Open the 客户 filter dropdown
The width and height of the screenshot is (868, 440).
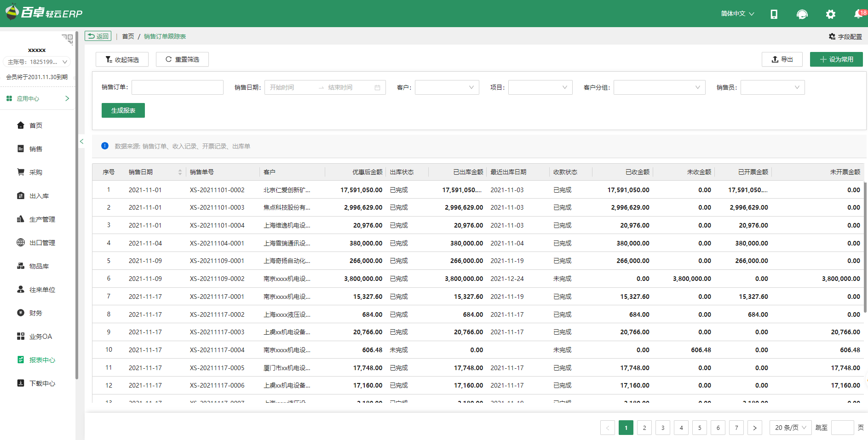[447, 87]
